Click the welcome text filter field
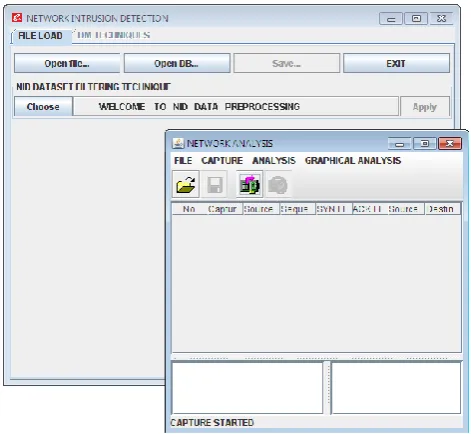The height and width of the screenshot is (434, 471). click(236, 107)
